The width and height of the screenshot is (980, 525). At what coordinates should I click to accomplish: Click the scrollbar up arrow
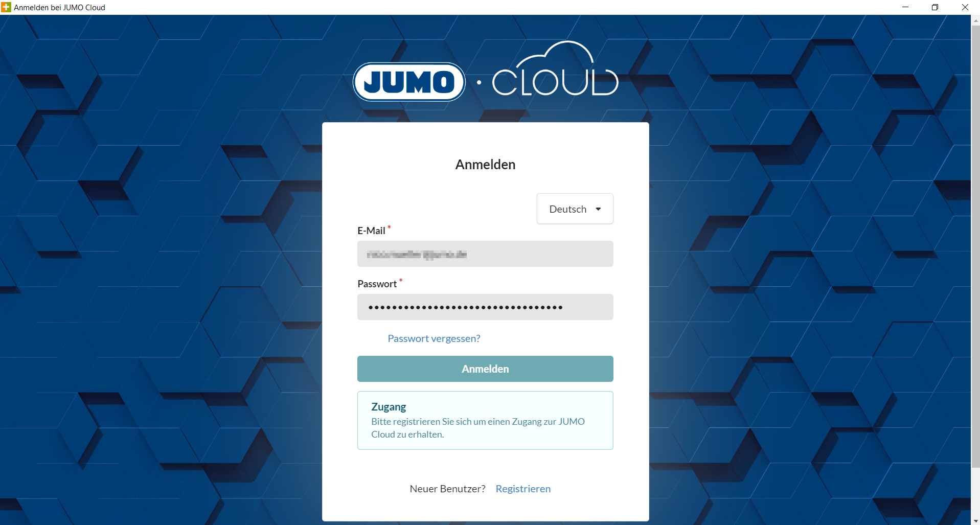[975, 20]
